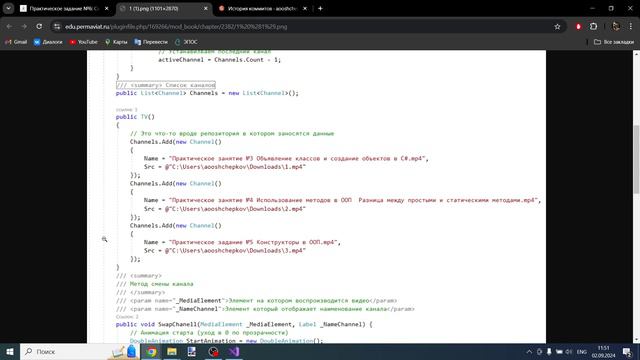Minimize the Chrome window
The image size is (640, 360).
click(x=592, y=8)
